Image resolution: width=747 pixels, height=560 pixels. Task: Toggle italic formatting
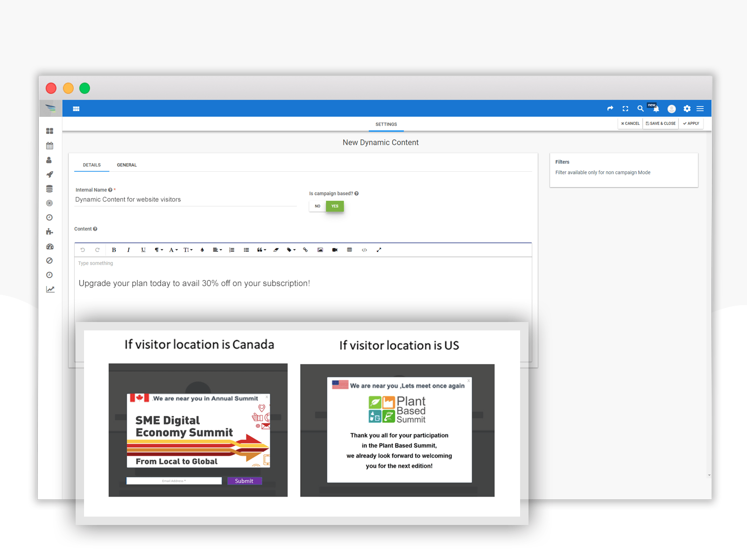coord(128,250)
